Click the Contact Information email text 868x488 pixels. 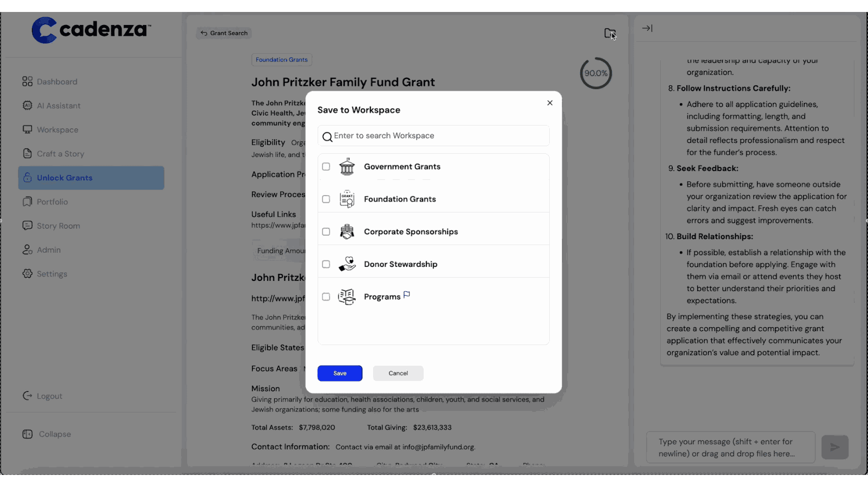405,447
